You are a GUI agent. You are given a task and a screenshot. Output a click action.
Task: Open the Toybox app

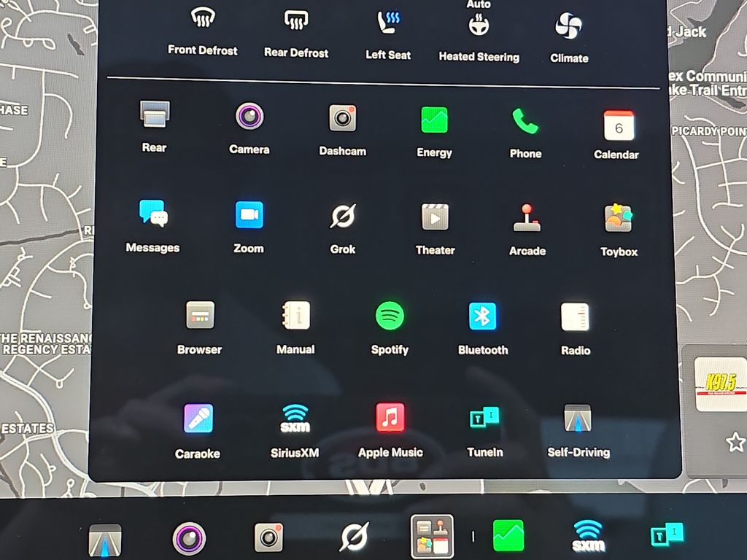pyautogui.click(x=619, y=230)
